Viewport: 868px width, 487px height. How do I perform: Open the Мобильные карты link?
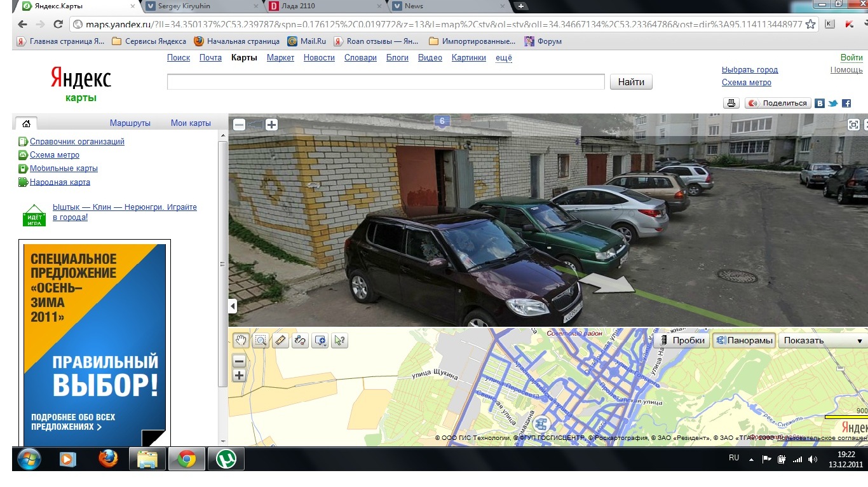click(64, 168)
